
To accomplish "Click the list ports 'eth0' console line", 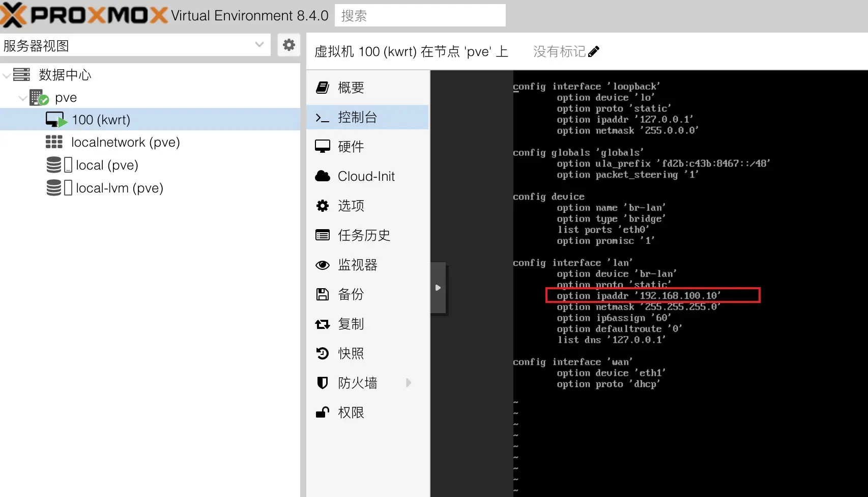I will 603,230.
